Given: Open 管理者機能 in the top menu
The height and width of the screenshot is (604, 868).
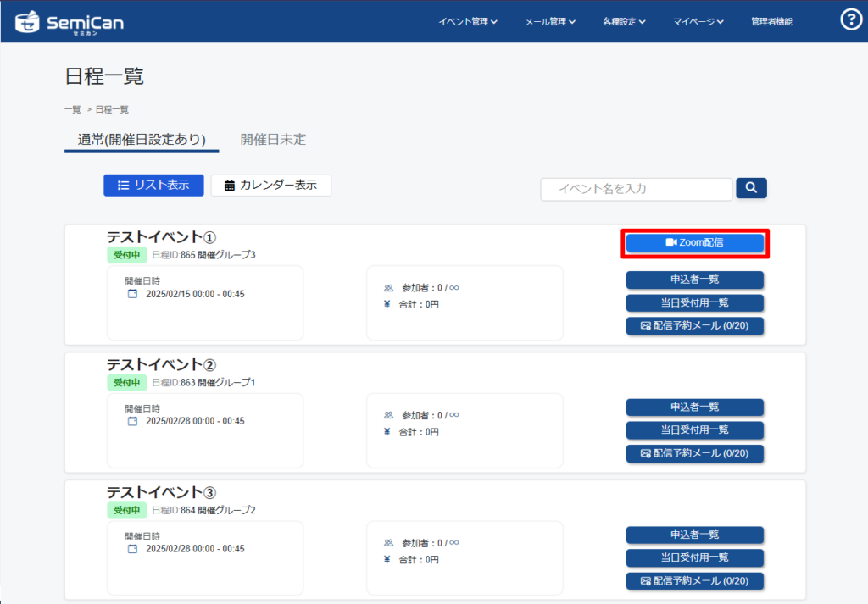Looking at the screenshot, I should [x=771, y=22].
